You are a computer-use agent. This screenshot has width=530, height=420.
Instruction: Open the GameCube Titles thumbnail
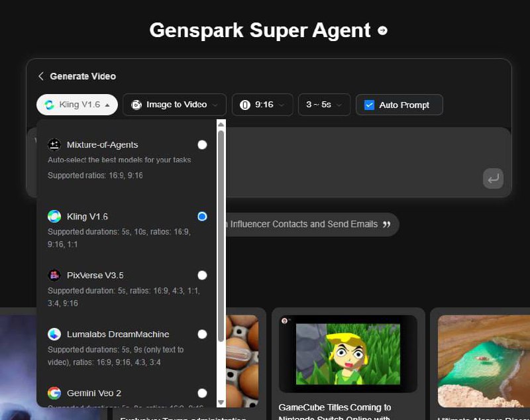[x=348, y=354]
